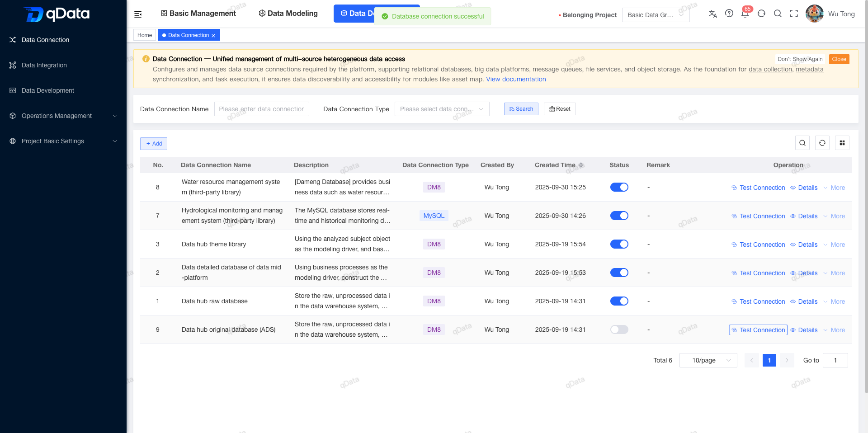Click info icon in the notice banner

(146, 59)
